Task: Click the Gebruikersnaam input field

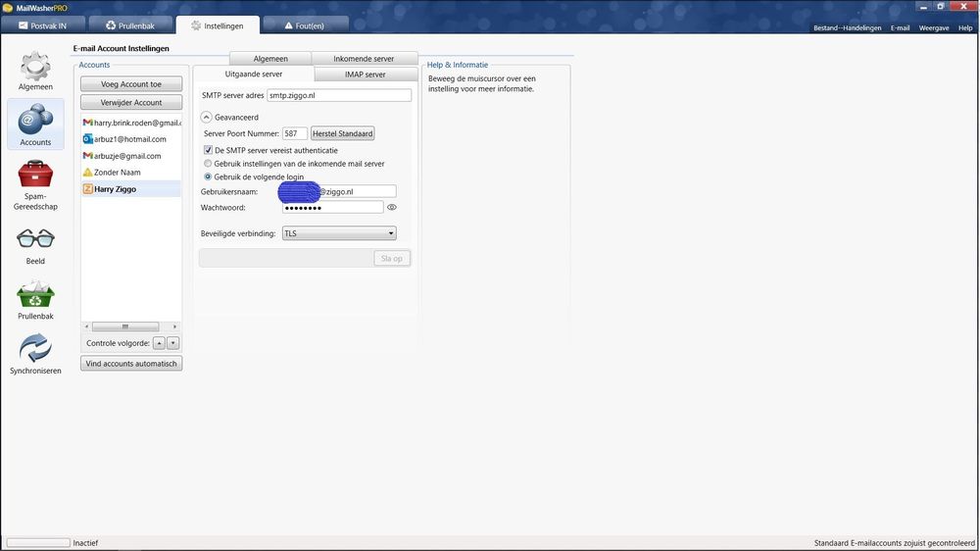Action: [338, 191]
